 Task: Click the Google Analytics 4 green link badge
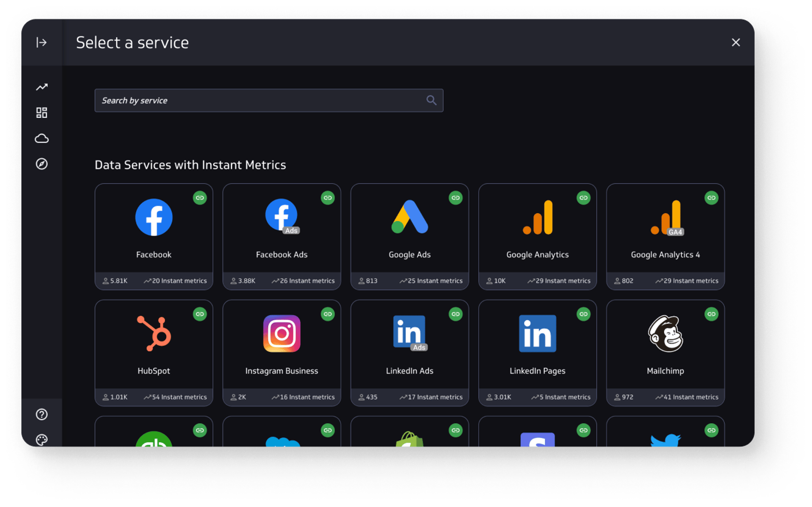[711, 198]
